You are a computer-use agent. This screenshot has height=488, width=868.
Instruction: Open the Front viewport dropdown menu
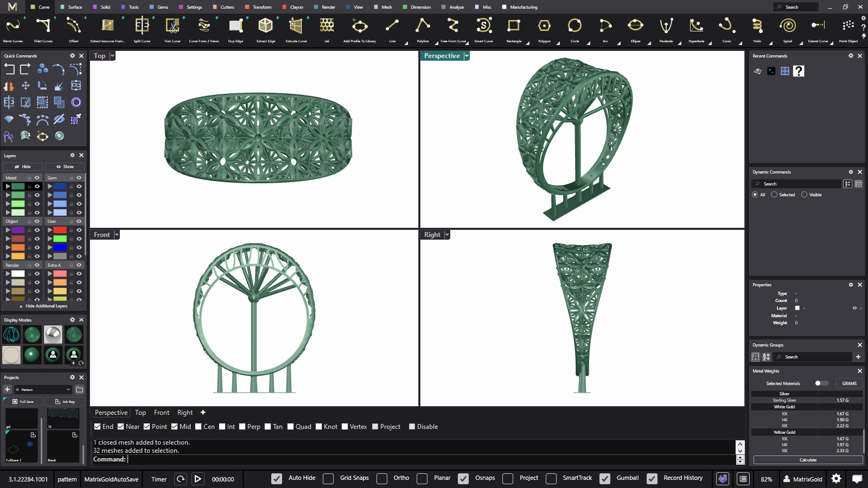[x=116, y=235]
